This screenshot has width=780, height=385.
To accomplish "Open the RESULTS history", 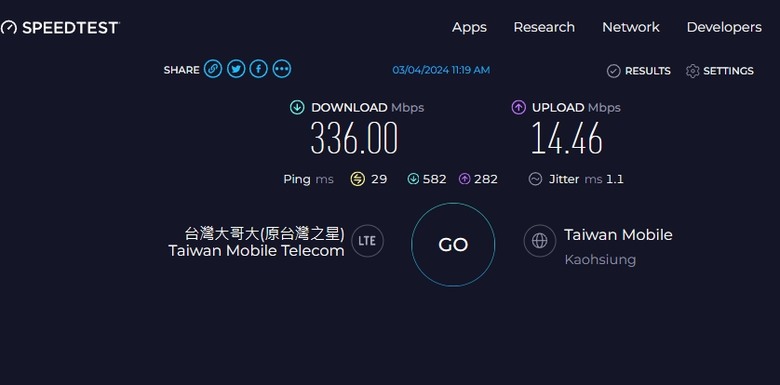I will pyautogui.click(x=638, y=71).
